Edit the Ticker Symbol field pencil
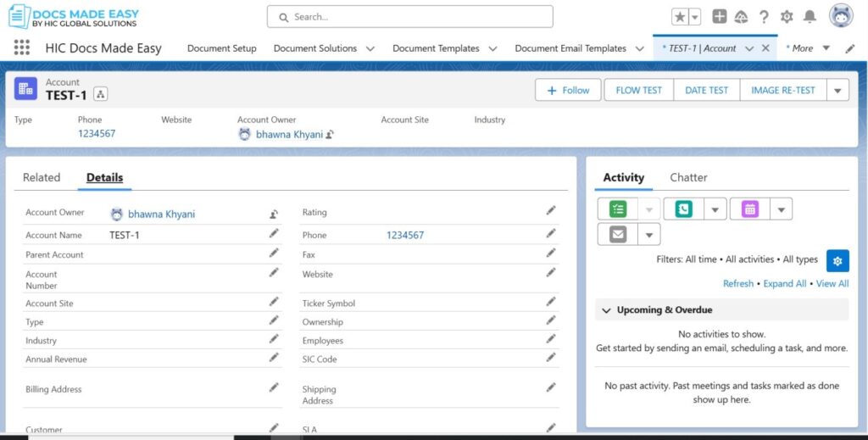The image size is (868, 440). click(x=551, y=302)
